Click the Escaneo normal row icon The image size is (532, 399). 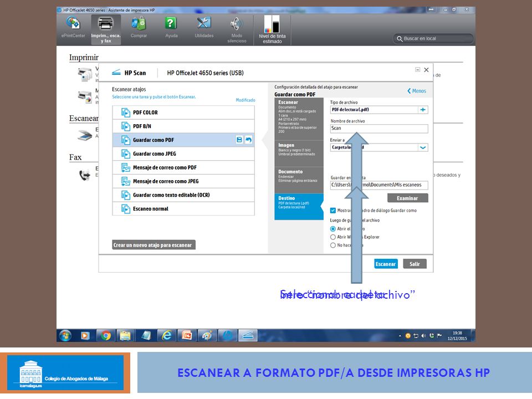(x=126, y=209)
